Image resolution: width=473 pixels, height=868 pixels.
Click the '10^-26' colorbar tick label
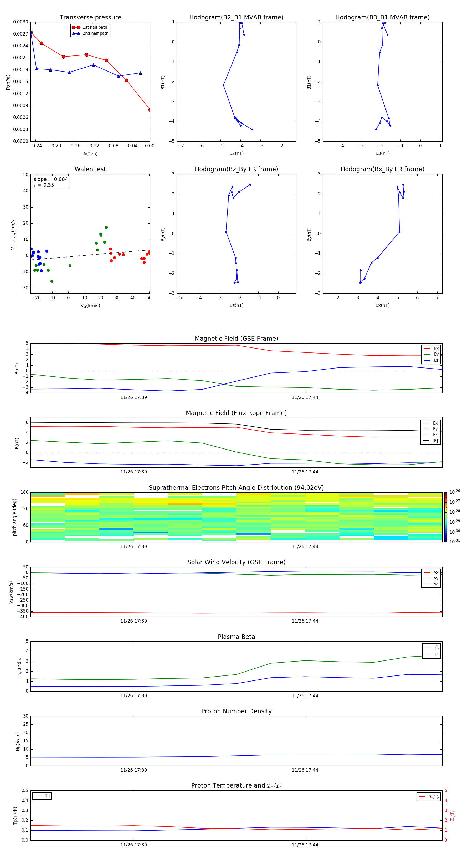pyautogui.click(x=455, y=492)
